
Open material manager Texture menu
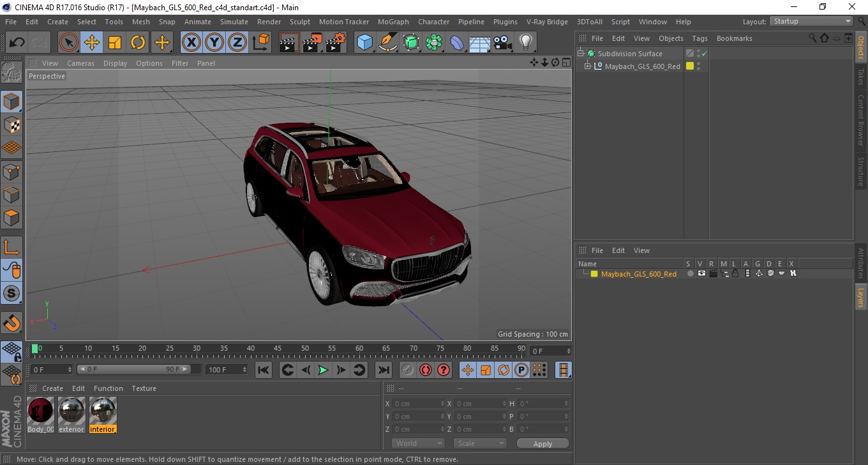pyautogui.click(x=144, y=388)
